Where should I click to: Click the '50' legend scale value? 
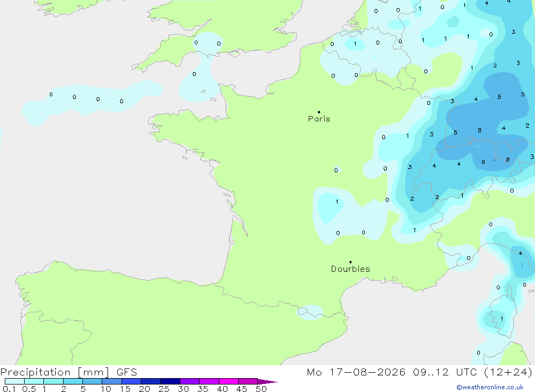click(x=261, y=389)
